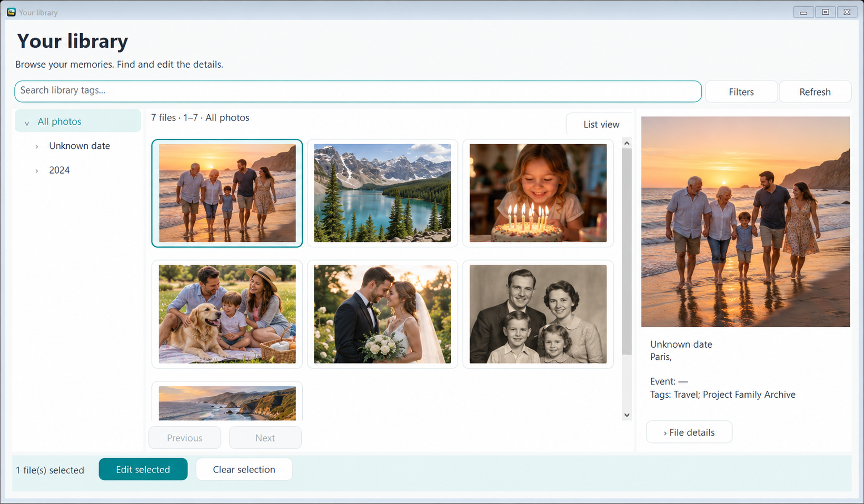The height and width of the screenshot is (504, 864).
Task: Refresh the photo library
Action: click(815, 92)
